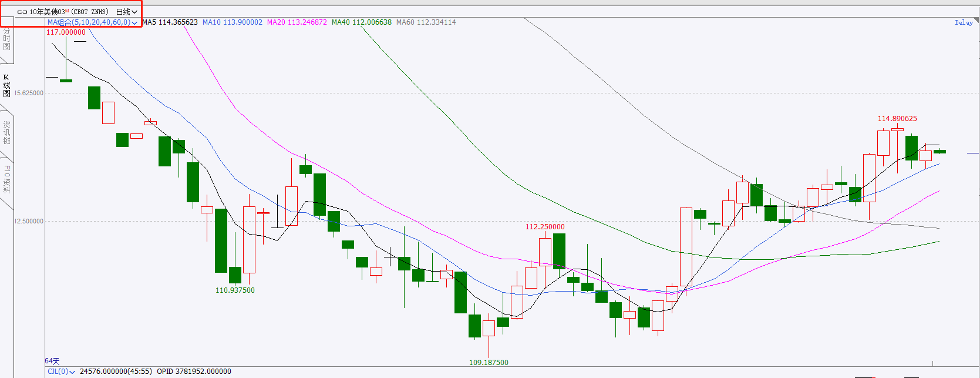
Task: Click the 109.187500 lowest price label
Action: [x=489, y=363]
